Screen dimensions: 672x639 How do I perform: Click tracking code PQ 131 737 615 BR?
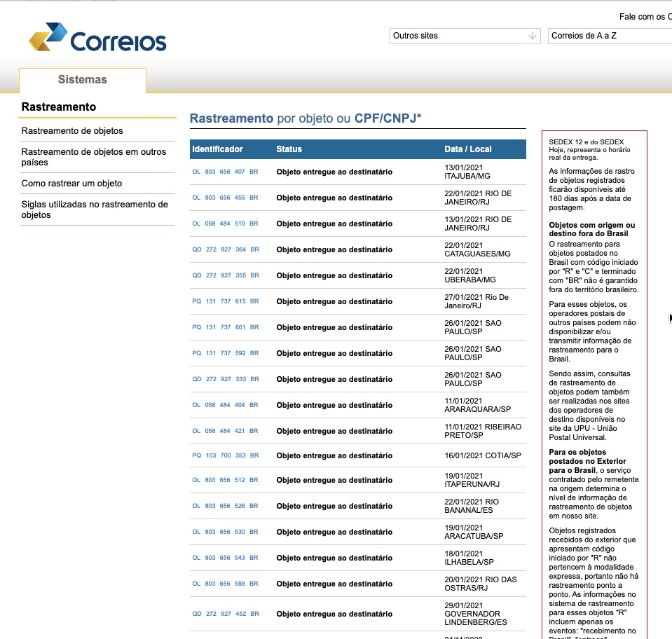pyautogui.click(x=225, y=301)
